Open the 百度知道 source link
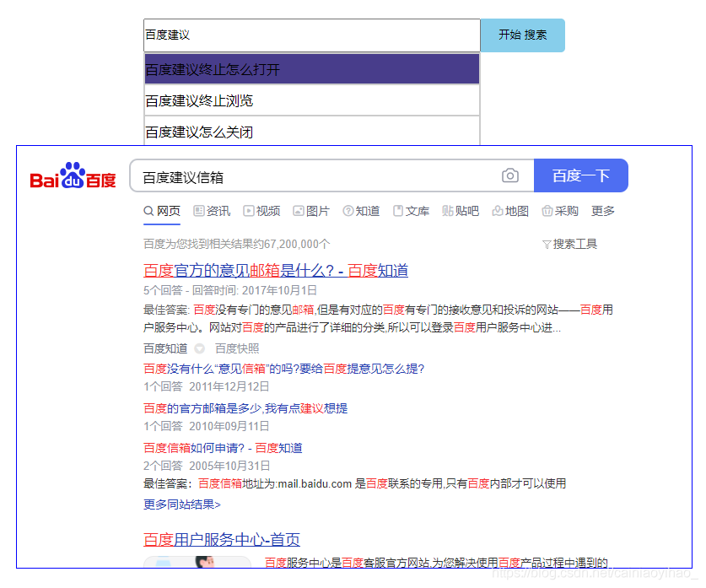Screen dimensions: 706x588 (165, 348)
